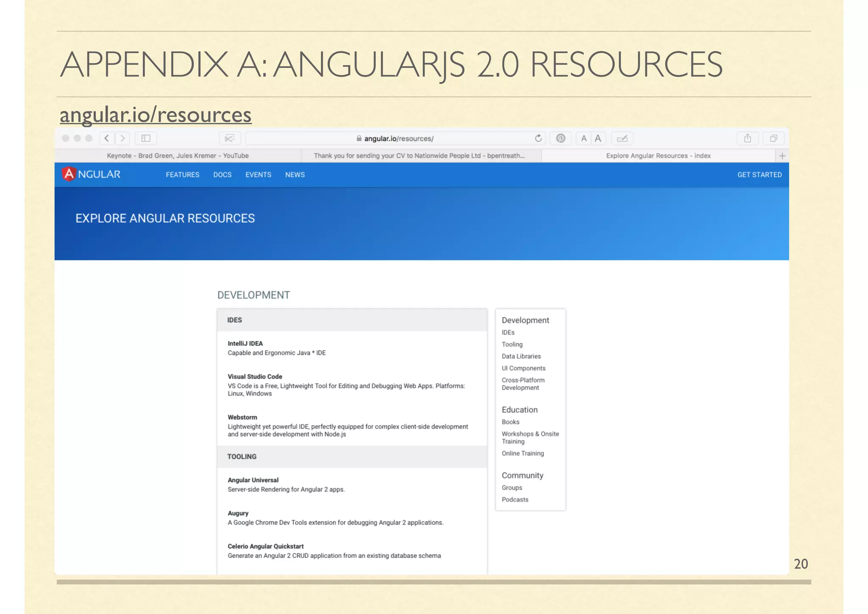Click the Pinterest extension icon
868x614 pixels.
point(560,138)
